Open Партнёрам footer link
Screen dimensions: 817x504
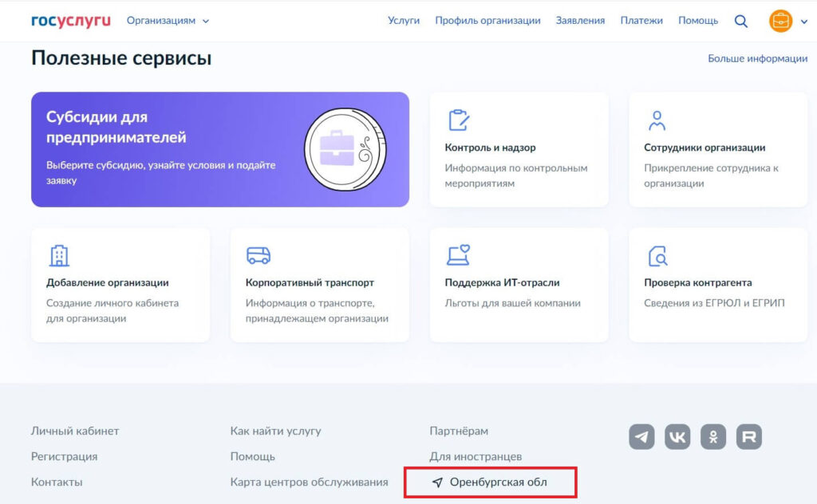pyautogui.click(x=459, y=431)
